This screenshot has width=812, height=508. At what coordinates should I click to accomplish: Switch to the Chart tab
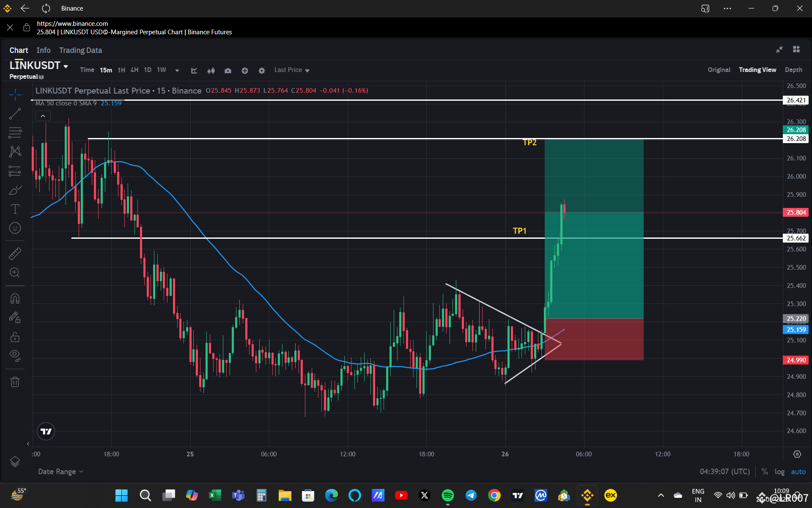point(19,50)
